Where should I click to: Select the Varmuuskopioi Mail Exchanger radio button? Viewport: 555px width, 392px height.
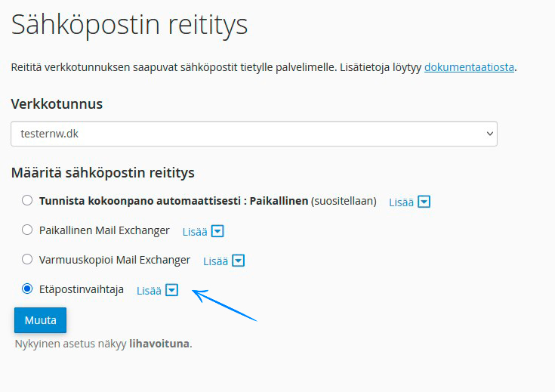(27, 259)
